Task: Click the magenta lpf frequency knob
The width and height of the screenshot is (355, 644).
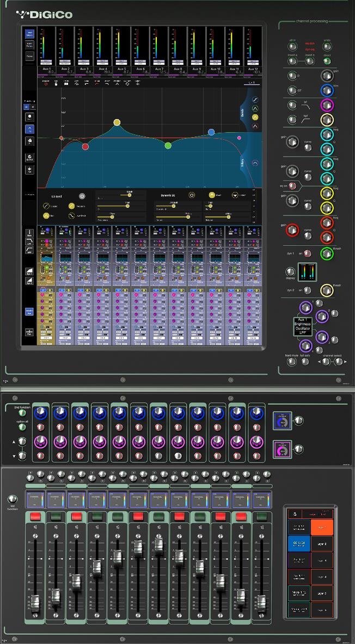Action: point(327,106)
